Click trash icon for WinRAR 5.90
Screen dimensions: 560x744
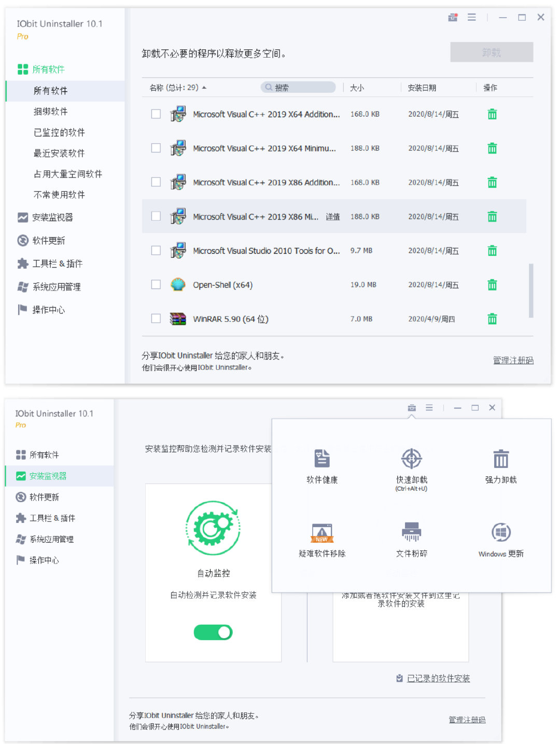(492, 319)
